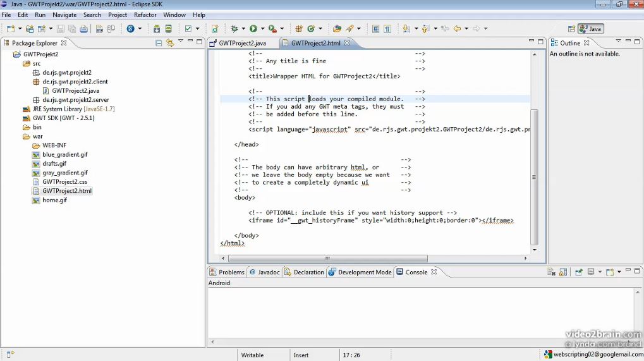Click the Search flashlight toolbar icon
Viewport: 644px width, 361px height.
coord(350,28)
